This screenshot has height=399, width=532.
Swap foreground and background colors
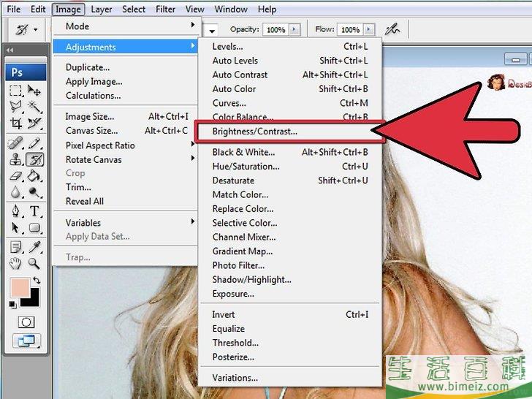point(37,281)
